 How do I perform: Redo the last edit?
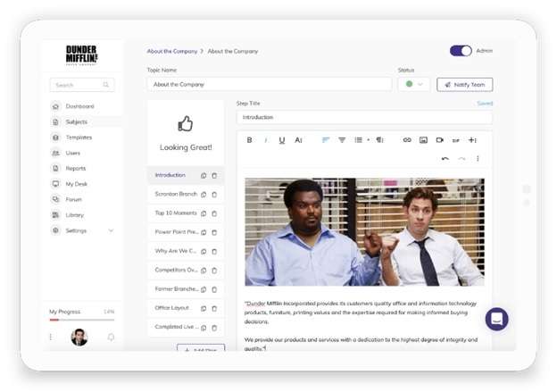click(461, 159)
